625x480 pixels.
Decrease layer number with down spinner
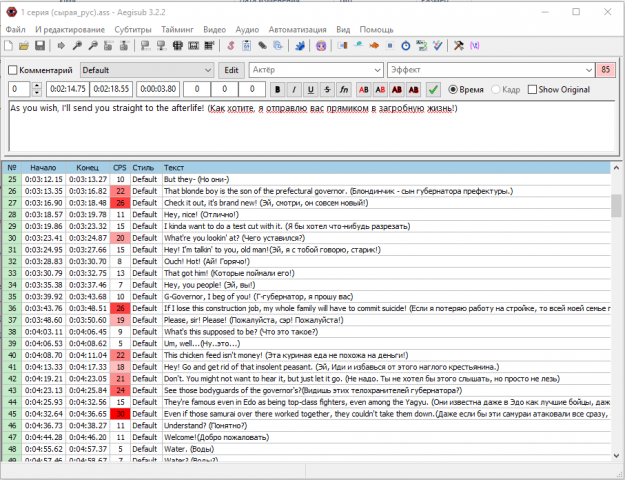tap(36, 93)
